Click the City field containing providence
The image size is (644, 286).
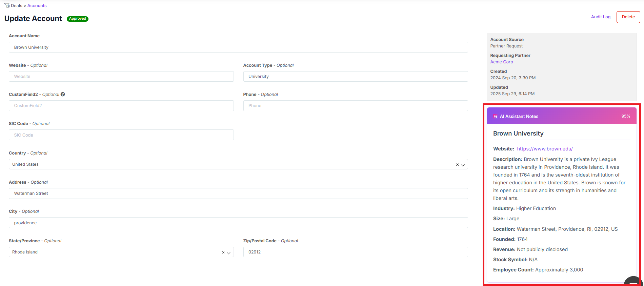(238, 223)
